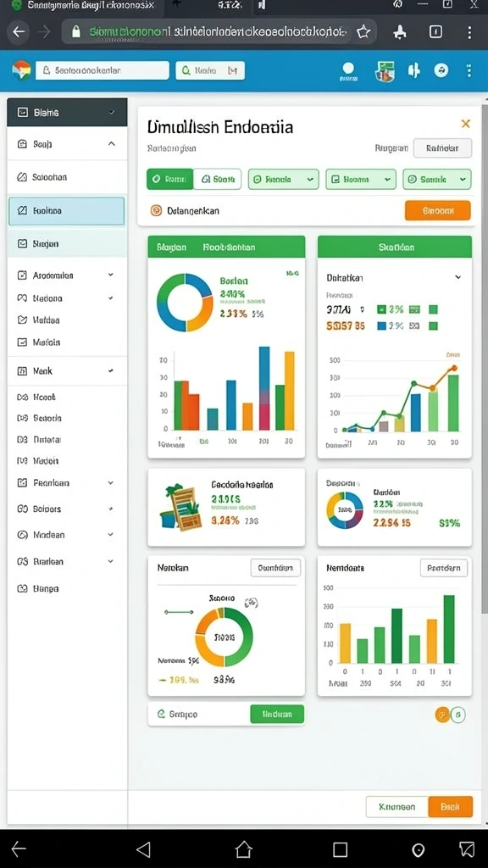This screenshot has width=488, height=868.
Task: Click the orange round icon below the charts
Action: pos(442,715)
